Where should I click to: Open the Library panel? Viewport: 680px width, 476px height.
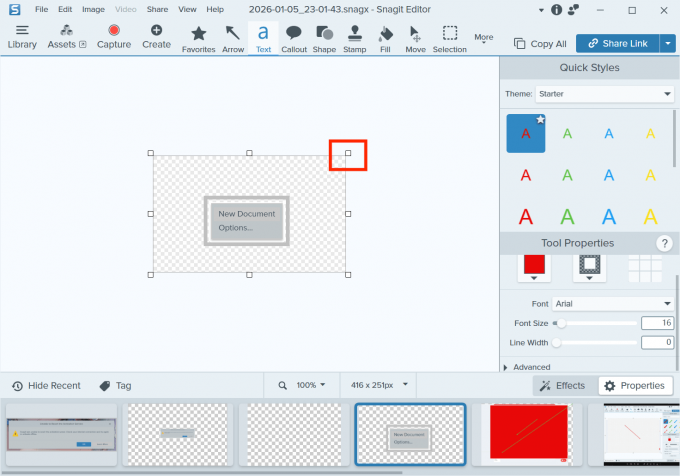(x=22, y=37)
